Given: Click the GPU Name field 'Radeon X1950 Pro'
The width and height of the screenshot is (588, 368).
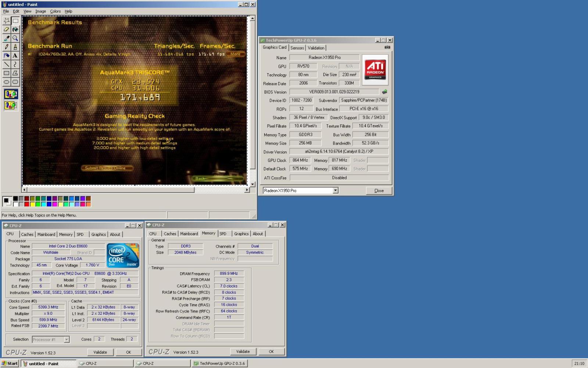Looking at the screenshot, I should tap(325, 57).
